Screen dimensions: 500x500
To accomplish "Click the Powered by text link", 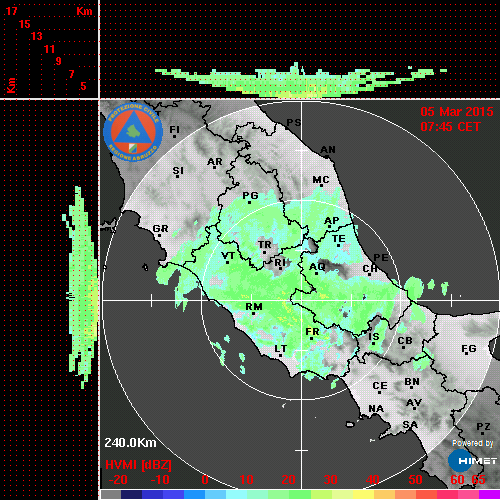I will pos(473,443).
